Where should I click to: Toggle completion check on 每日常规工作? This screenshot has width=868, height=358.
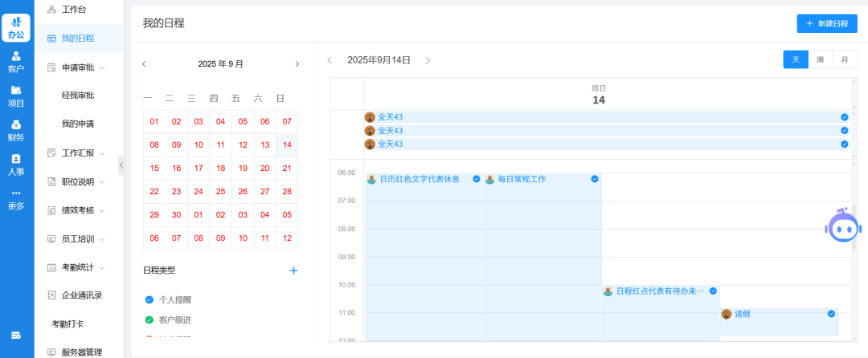pos(595,179)
